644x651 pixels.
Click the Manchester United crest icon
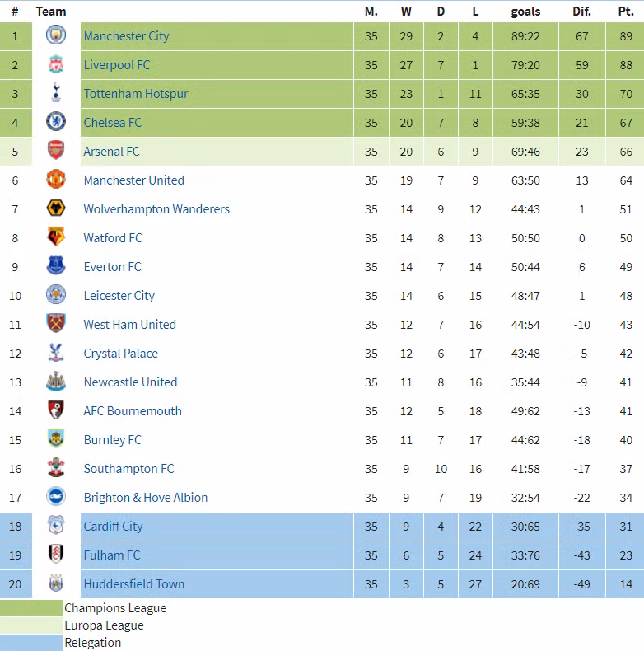(56, 180)
